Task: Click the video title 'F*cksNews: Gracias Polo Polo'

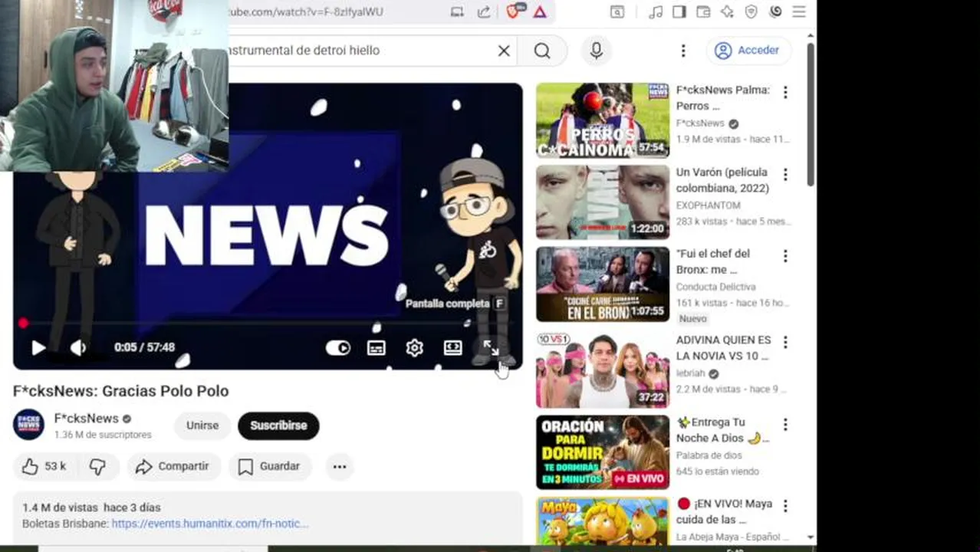Action: [120, 391]
